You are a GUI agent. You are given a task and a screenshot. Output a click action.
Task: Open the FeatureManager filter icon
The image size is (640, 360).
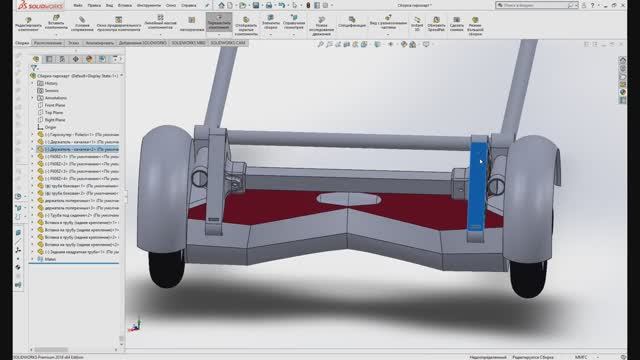(x=34, y=68)
